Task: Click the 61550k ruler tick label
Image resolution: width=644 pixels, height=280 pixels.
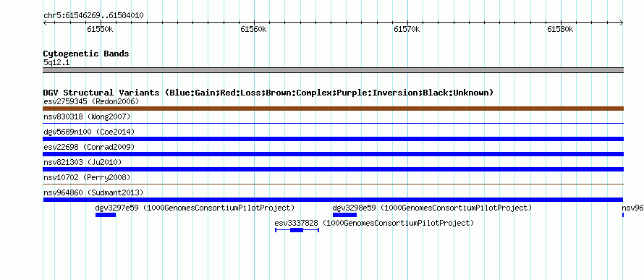Action: point(100,29)
